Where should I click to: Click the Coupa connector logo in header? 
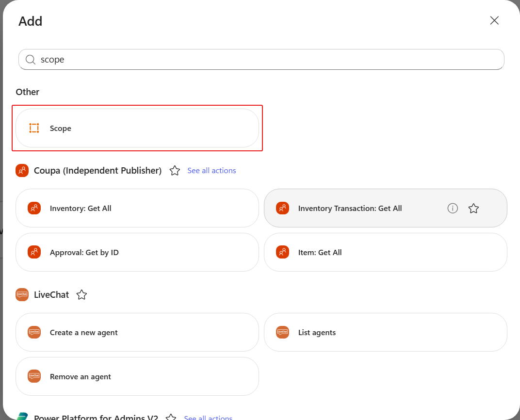click(x=22, y=171)
